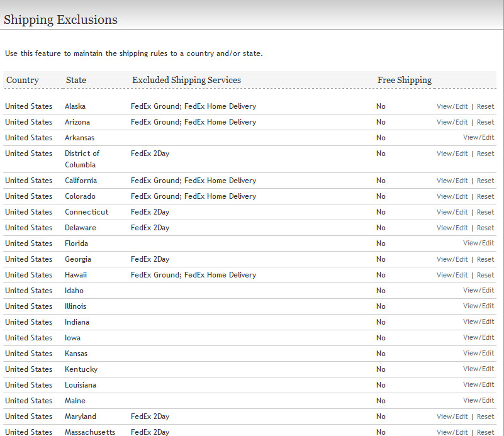Reset the Alaska shipping exclusions
This screenshot has height=436, width=504.
pos(485,106)
